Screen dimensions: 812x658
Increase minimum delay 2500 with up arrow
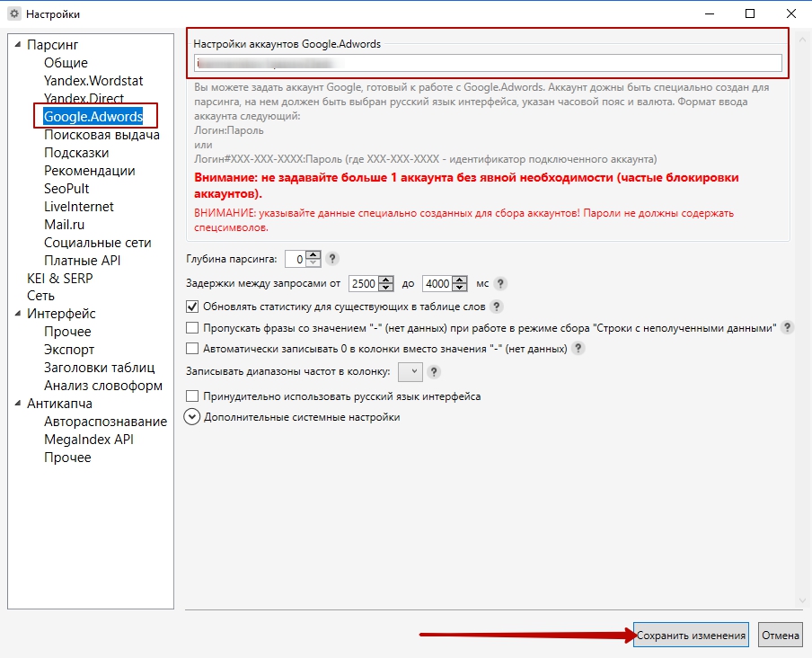pos(386,280)
